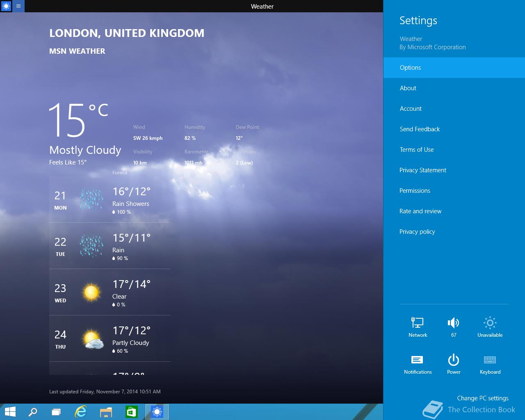Open Terms of Use entry
The image size is (525, 420).
tap(454, 150)
